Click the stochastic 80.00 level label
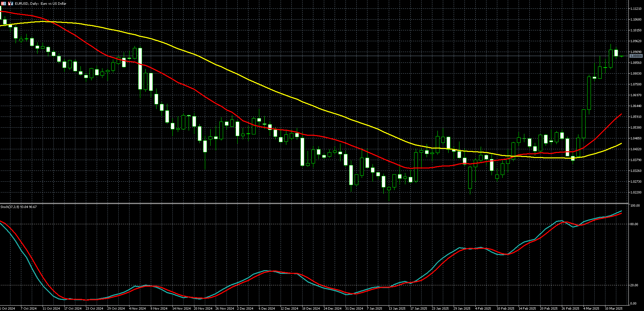 (635, 224)
